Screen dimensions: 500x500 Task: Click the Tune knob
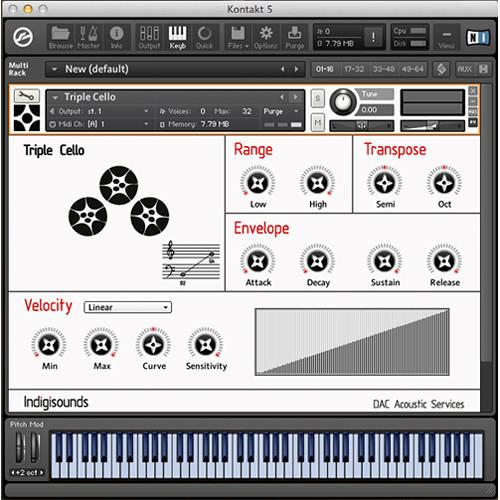[x=343, y=102]
